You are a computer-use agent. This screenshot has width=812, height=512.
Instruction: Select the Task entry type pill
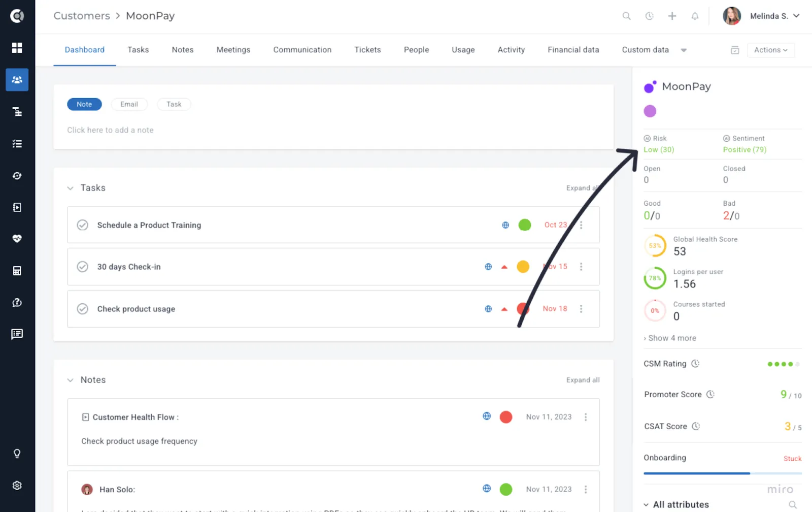click(174, 104)
